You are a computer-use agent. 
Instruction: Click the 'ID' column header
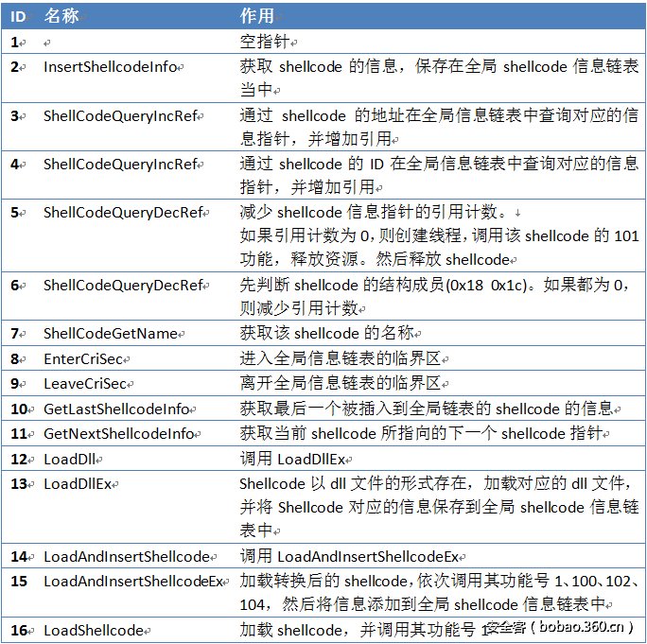(18, 16)
